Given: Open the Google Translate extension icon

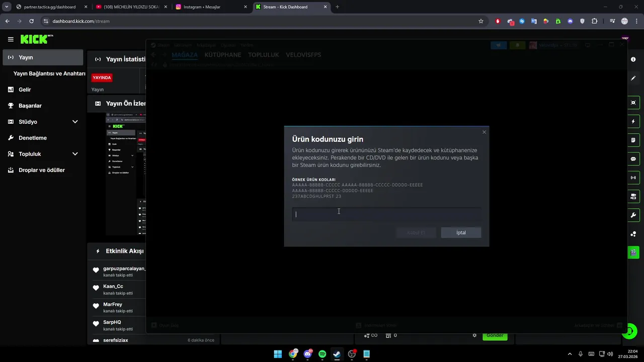Looking at the screenshot, I should [534, 21].
